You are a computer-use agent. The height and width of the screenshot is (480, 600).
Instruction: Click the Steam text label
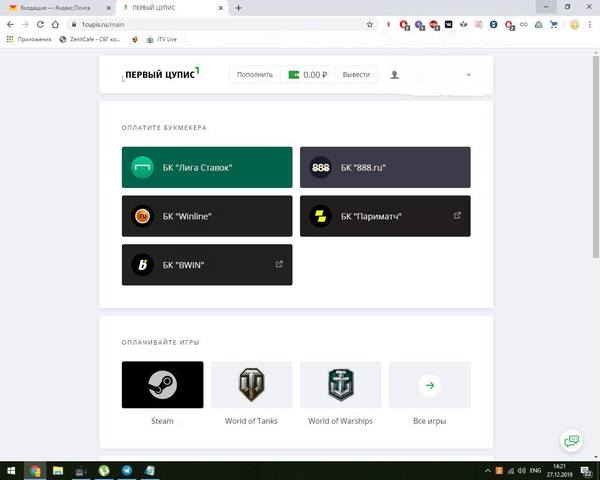(162, 421)
